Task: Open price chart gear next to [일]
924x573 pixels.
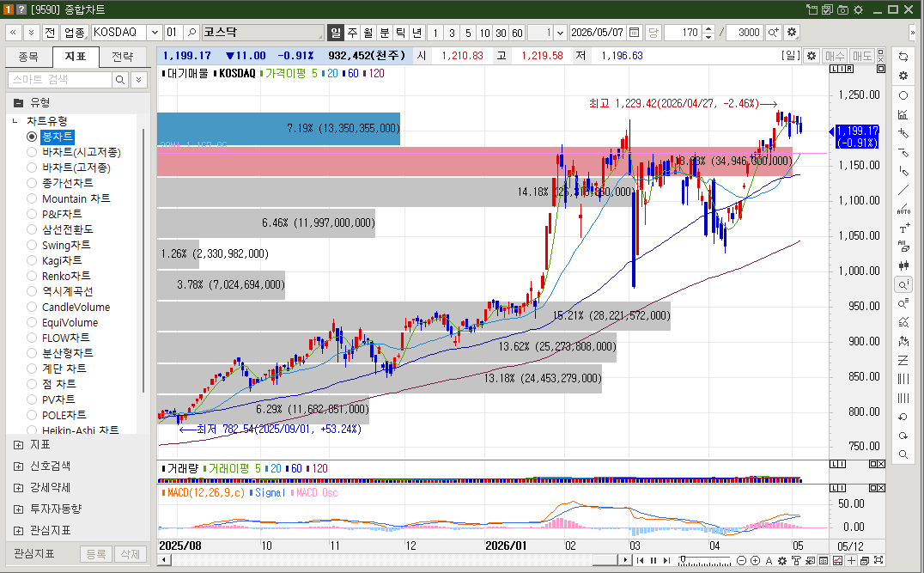Action: pos(812,56)
